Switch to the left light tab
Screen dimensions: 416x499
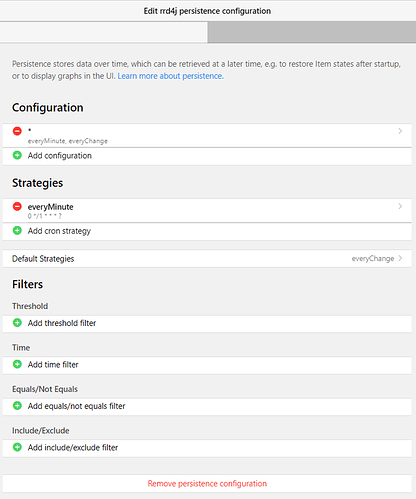104,32
